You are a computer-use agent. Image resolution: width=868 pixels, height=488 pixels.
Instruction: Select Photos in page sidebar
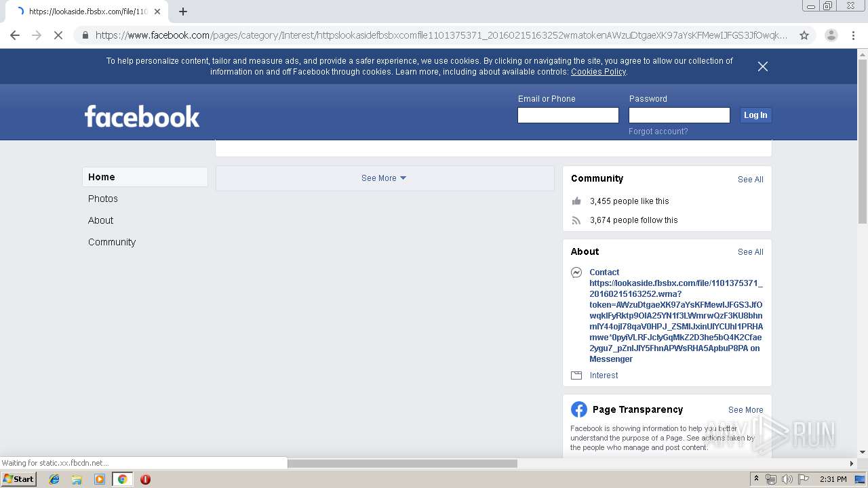(x=103, y=199)
